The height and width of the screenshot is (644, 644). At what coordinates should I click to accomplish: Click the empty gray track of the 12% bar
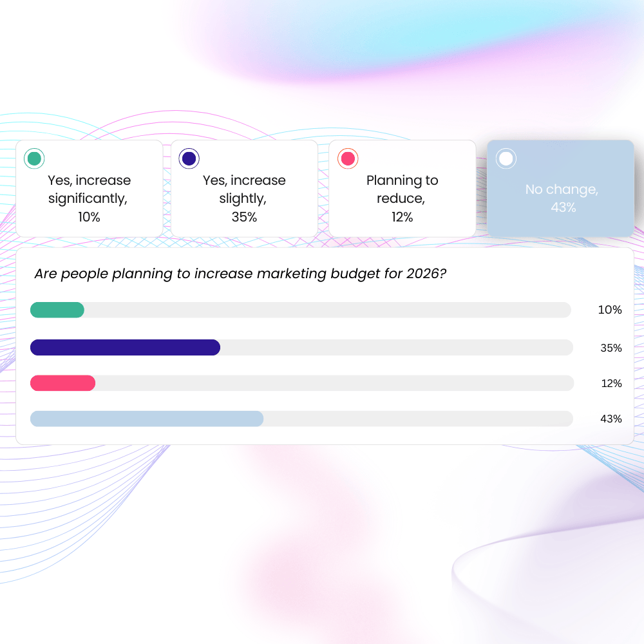[334, 383]
